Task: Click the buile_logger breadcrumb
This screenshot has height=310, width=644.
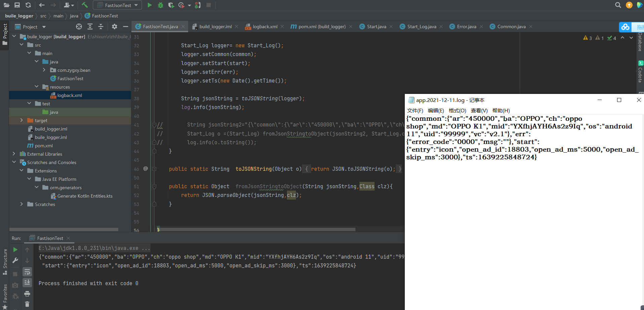Action: click(19, 16)
